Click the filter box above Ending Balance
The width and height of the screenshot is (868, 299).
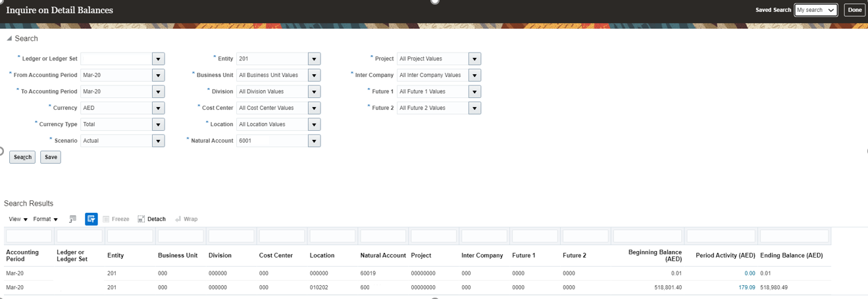[x=794, y=236]
